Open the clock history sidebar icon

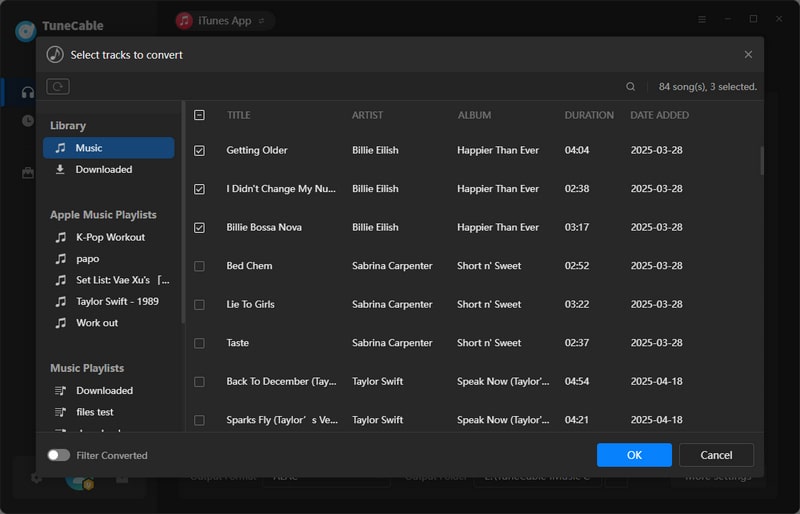[x=28, y=120]
